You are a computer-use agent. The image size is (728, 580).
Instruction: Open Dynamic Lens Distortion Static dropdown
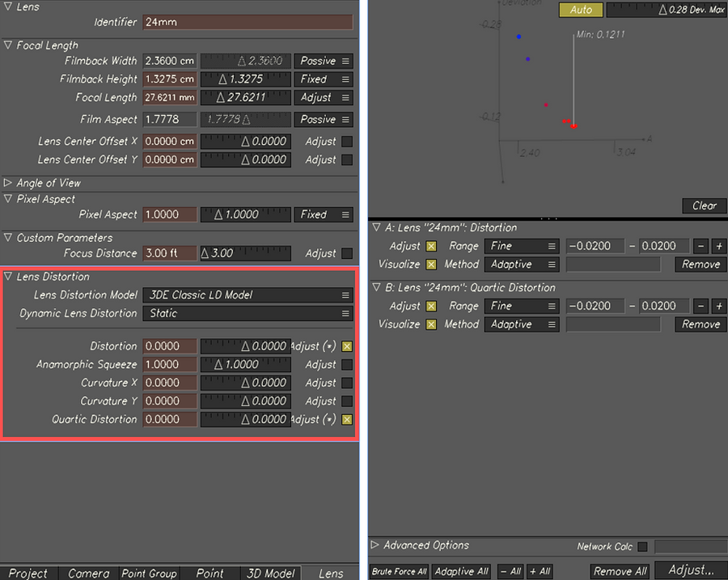(x=248, y=313)
